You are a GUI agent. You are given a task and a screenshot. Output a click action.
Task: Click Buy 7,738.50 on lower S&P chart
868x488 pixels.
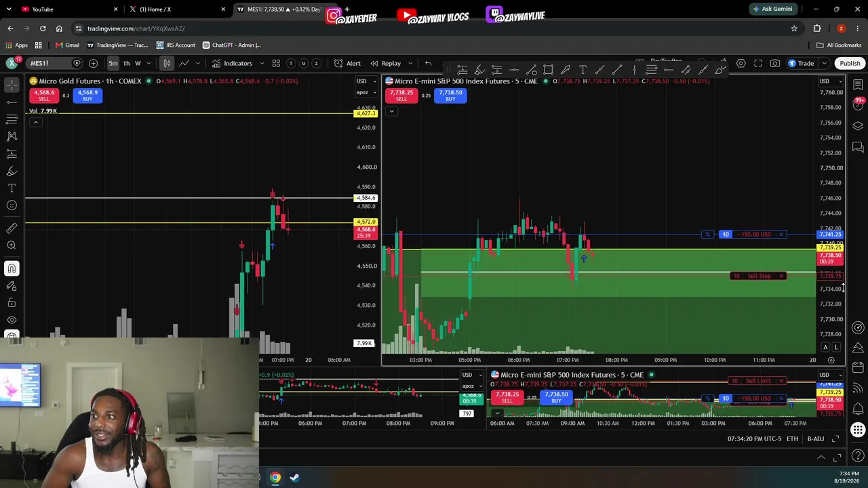pyautogui.click(x=556, y=397)
